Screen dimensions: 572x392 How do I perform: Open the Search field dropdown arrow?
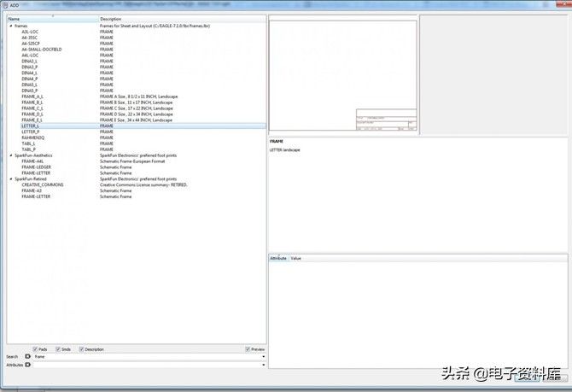click(262, 357)
